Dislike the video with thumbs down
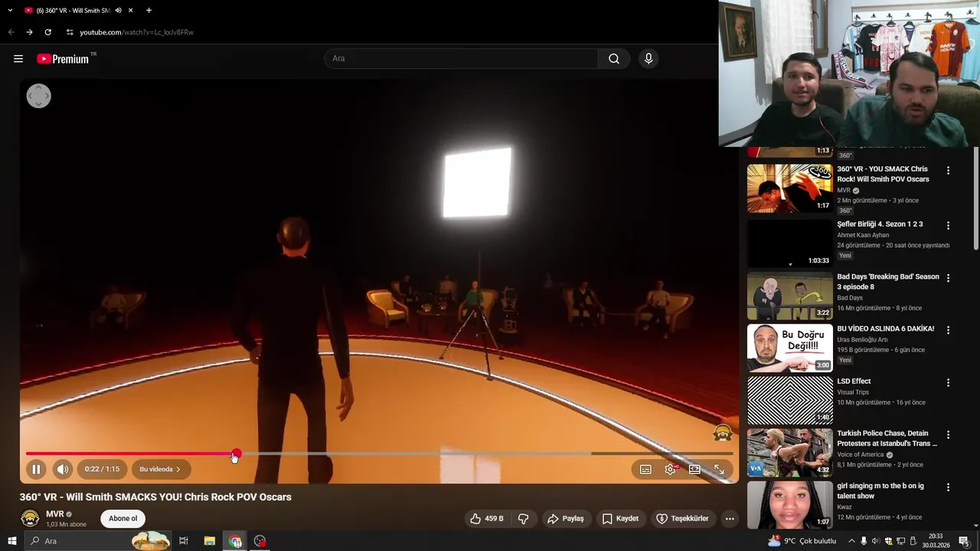This screenshot has height=551, width=980. coord(524,519)
